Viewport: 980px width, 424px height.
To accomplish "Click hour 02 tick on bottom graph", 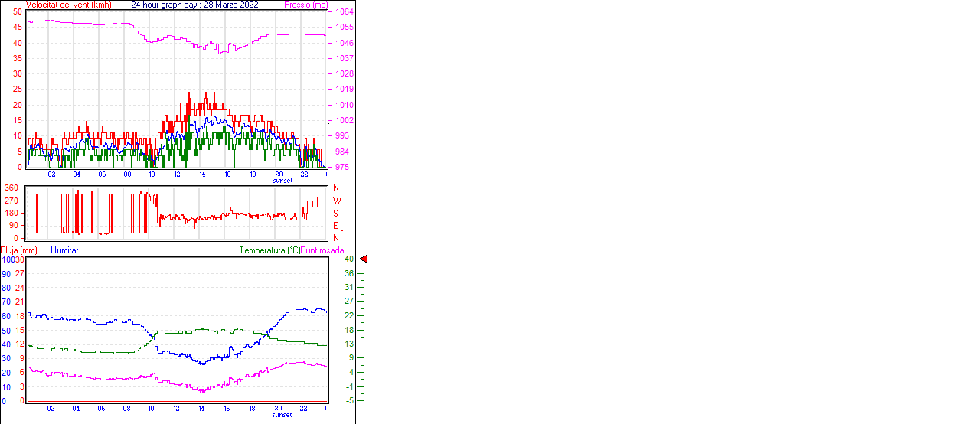I will pos(51,409).
